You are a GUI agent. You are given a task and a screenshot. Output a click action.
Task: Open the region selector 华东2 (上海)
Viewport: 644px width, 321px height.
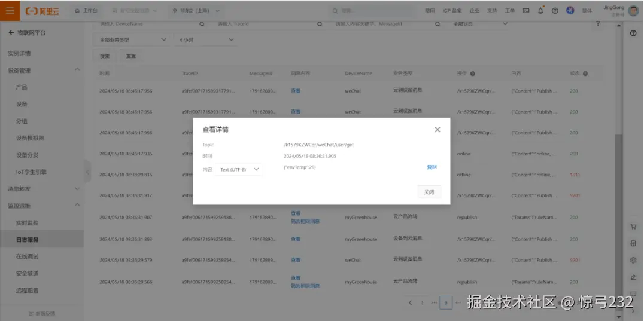(x=196, y=11)
